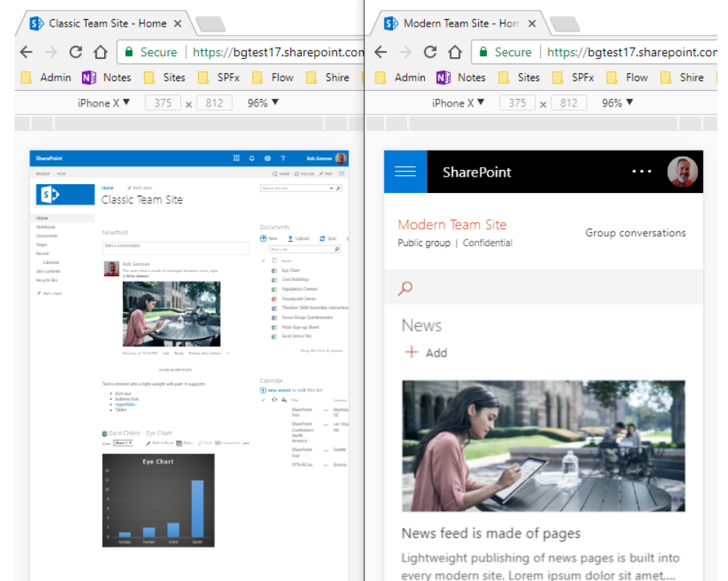The height and width of the screenshot is (581, 728).
Task: Click the plus Add icon under News
Action: click(x=412, y=352)
